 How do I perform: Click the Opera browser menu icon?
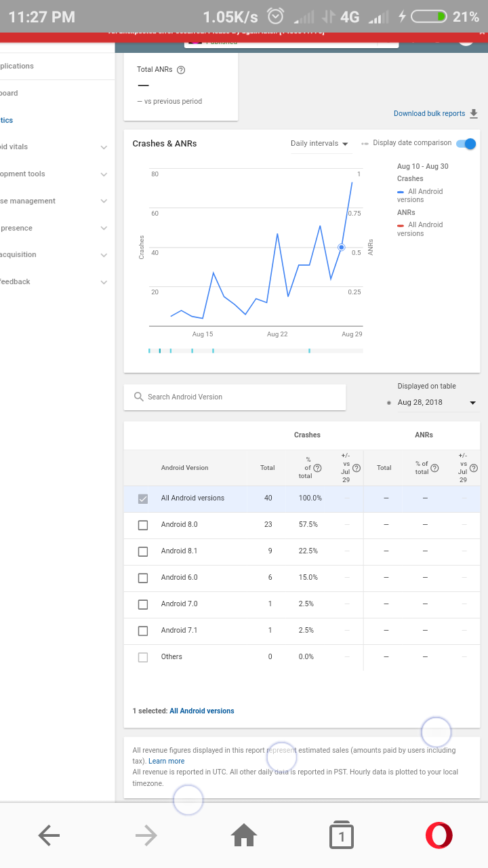tap(439, 835)
